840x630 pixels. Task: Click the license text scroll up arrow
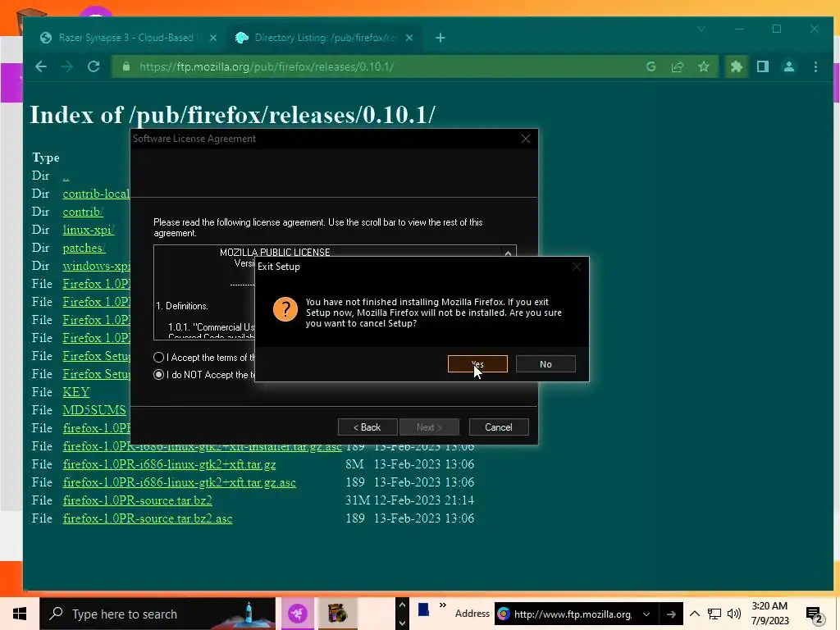pyautogui.click(x=508, y=253)
